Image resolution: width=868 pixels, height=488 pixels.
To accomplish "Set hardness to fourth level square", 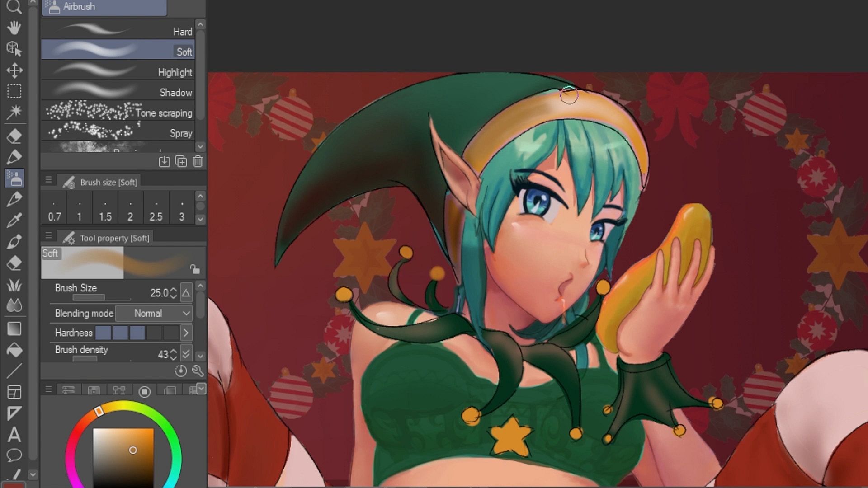I will pos(154,333).
